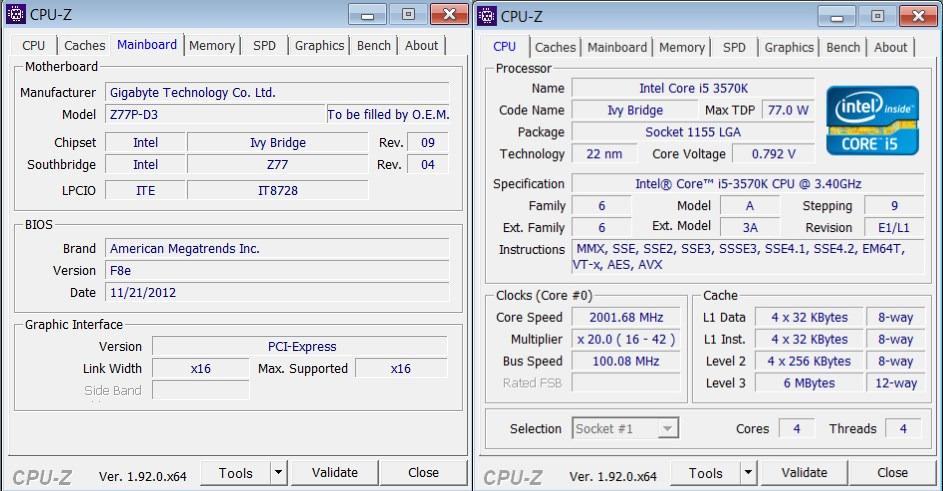Click the 11/21/2012 BIOS date value

pyautogui.click(x=277, y=292)
